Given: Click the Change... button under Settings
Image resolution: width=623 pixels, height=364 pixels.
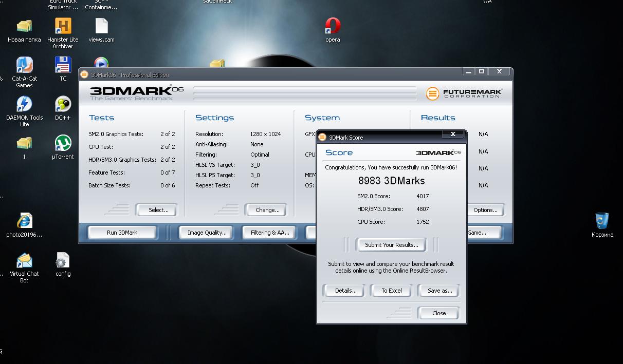Looking at the screenshot, I should pyautogui.click(x=267, y=210).
